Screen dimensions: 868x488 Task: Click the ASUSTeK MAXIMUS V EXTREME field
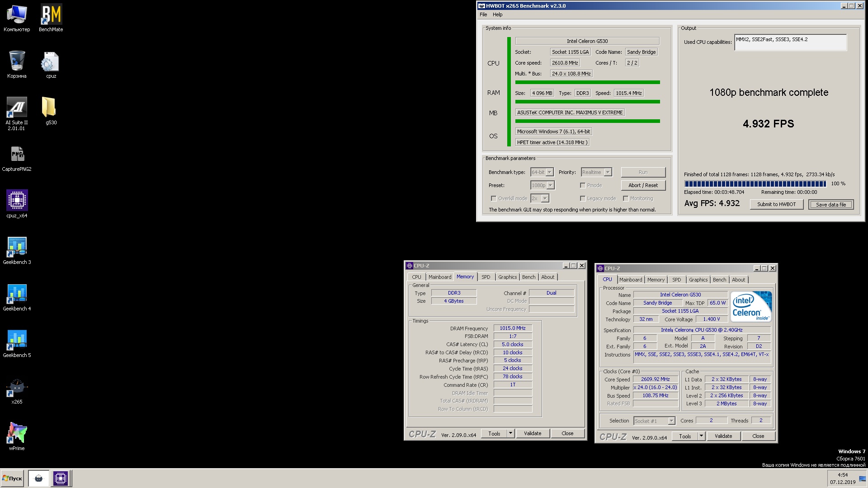click(x=570, y=113)
